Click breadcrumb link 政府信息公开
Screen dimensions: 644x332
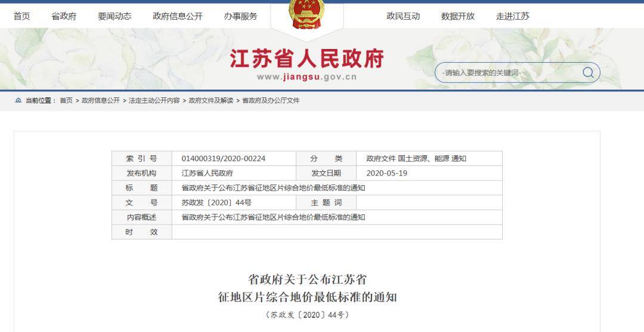click(x=101, y=100)
